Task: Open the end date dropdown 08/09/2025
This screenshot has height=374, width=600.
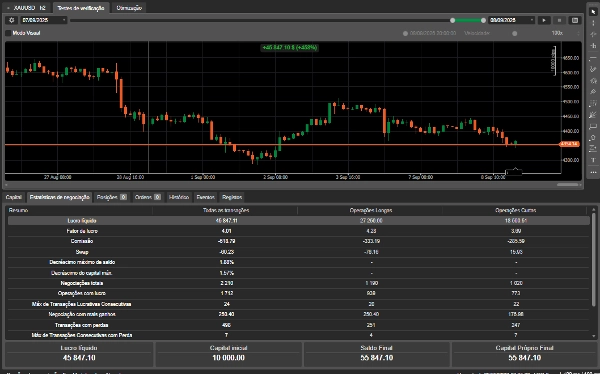Action: coord(512,20)
